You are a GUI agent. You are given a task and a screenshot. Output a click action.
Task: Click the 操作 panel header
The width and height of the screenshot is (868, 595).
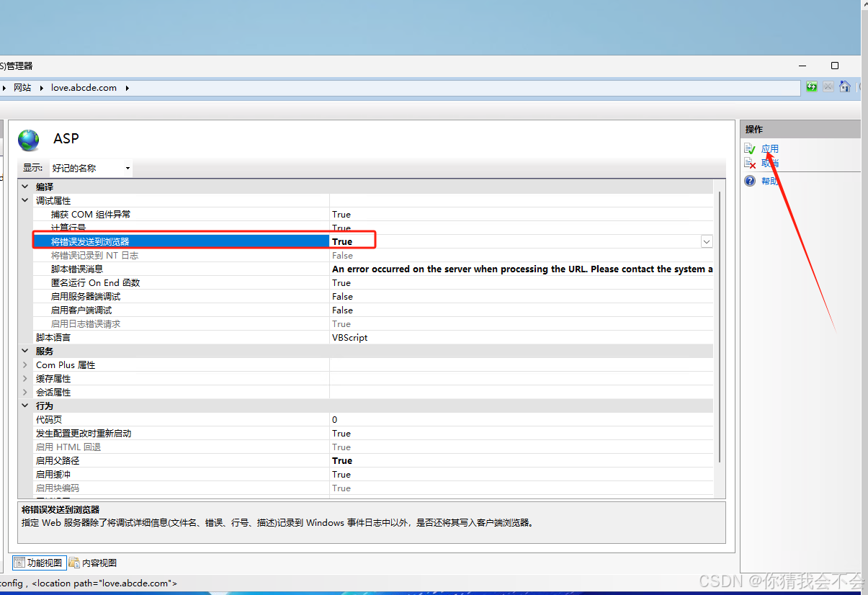pos(800,129)
